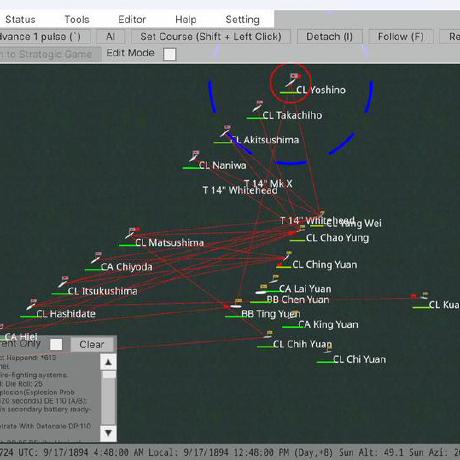Click Set Course (Shift + Left Click) button
460x460 pixels.
211,37
